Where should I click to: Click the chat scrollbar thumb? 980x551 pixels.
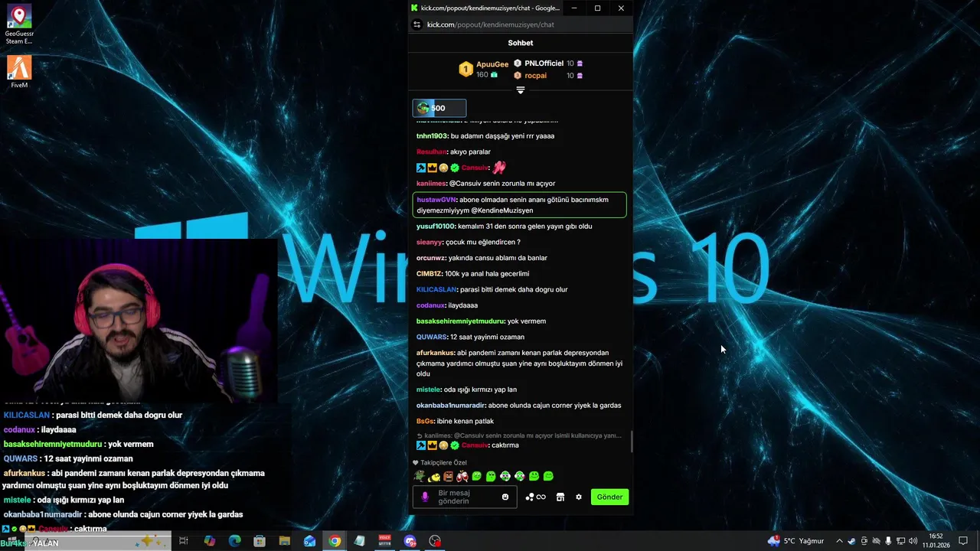[632, 442]
